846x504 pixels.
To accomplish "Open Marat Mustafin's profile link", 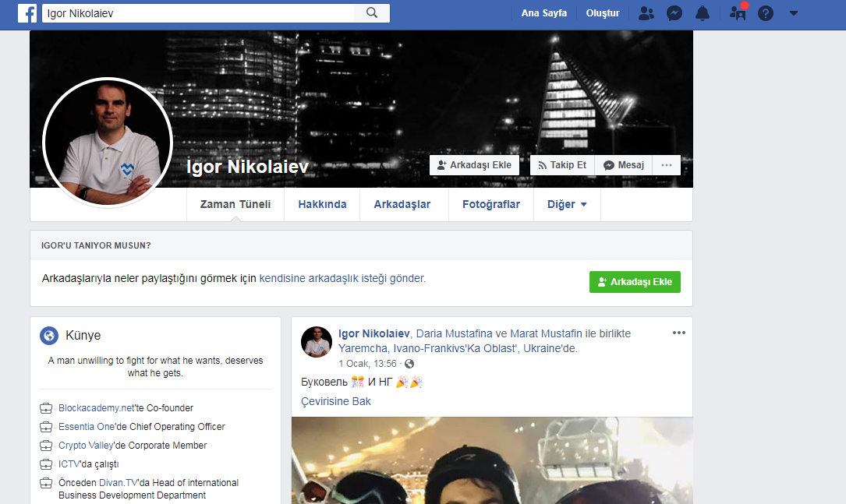I will 546,333.
